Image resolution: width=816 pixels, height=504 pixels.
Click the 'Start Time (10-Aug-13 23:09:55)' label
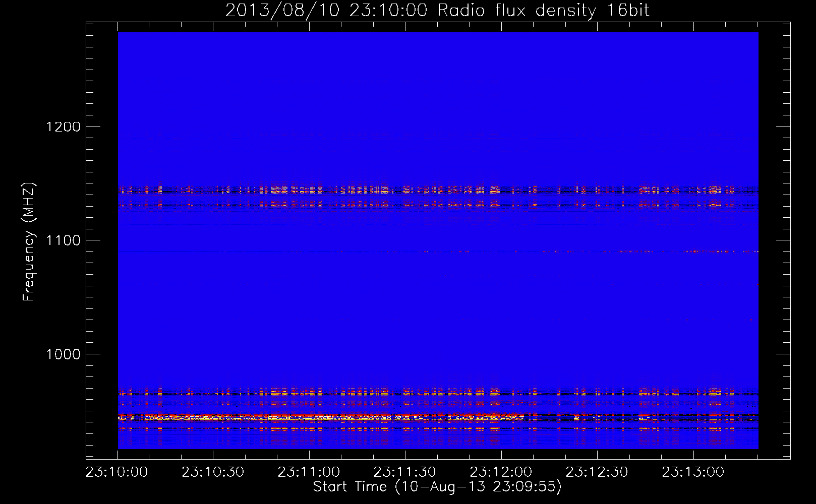437,487
